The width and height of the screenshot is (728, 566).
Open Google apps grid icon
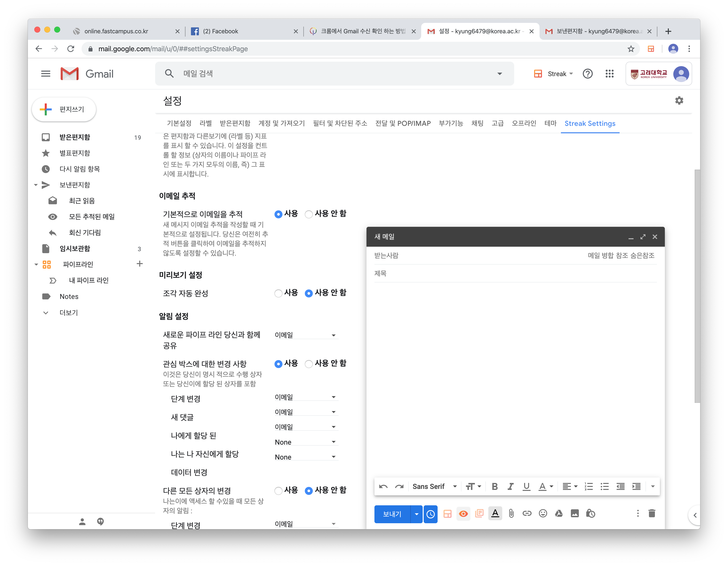click(609, 74)
